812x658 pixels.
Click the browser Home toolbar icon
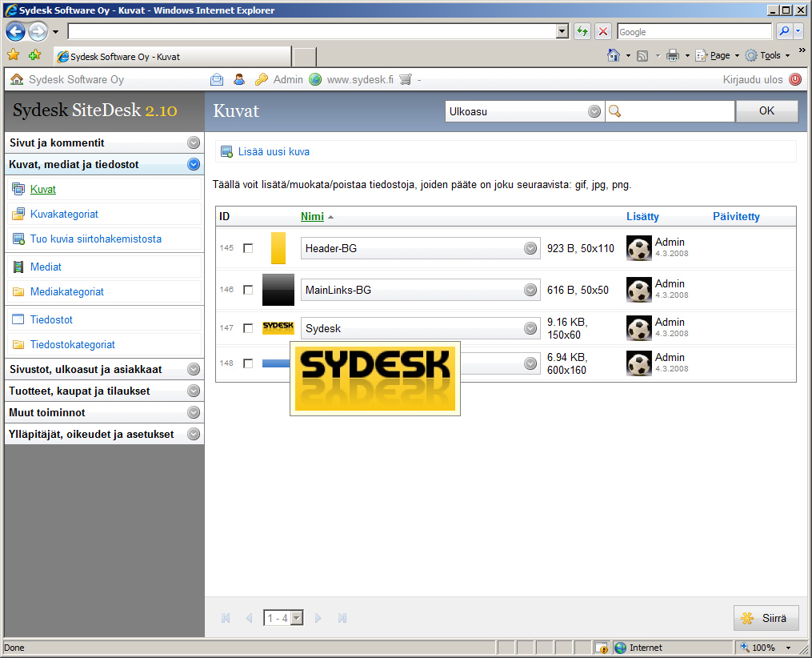click(614, 55)
